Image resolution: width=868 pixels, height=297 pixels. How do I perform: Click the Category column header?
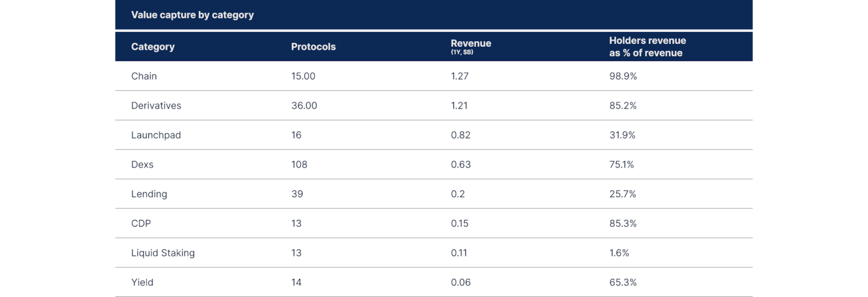point(153,47)
